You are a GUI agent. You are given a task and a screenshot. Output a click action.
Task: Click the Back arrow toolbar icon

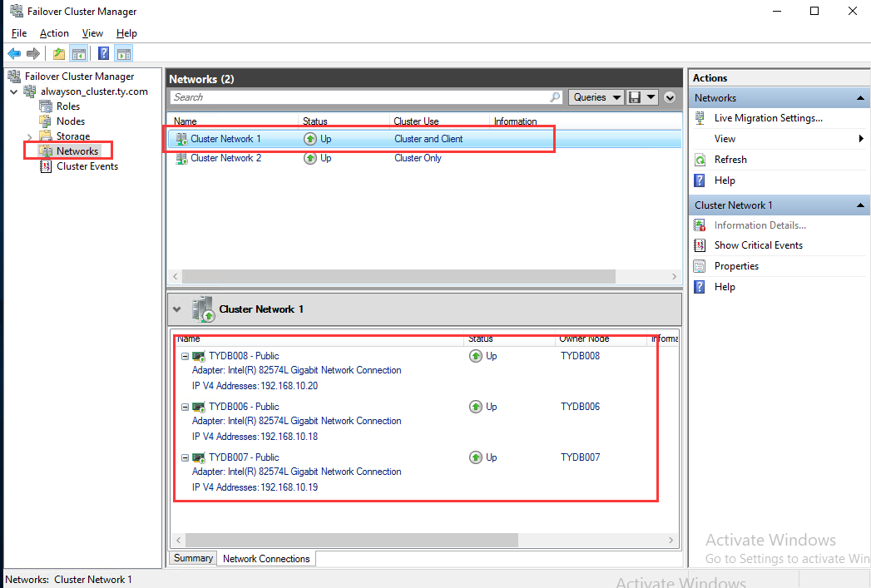coord(14,54)
